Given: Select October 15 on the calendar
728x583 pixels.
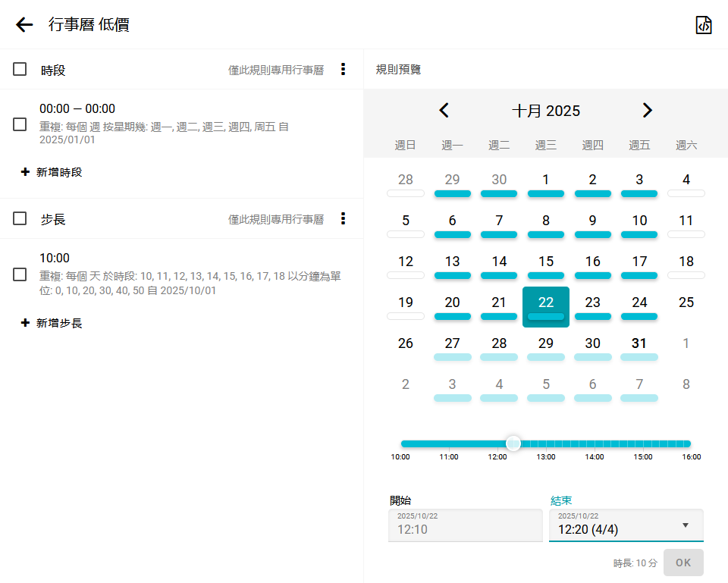Looking at the screenshot, I should [x=545, y=262].
